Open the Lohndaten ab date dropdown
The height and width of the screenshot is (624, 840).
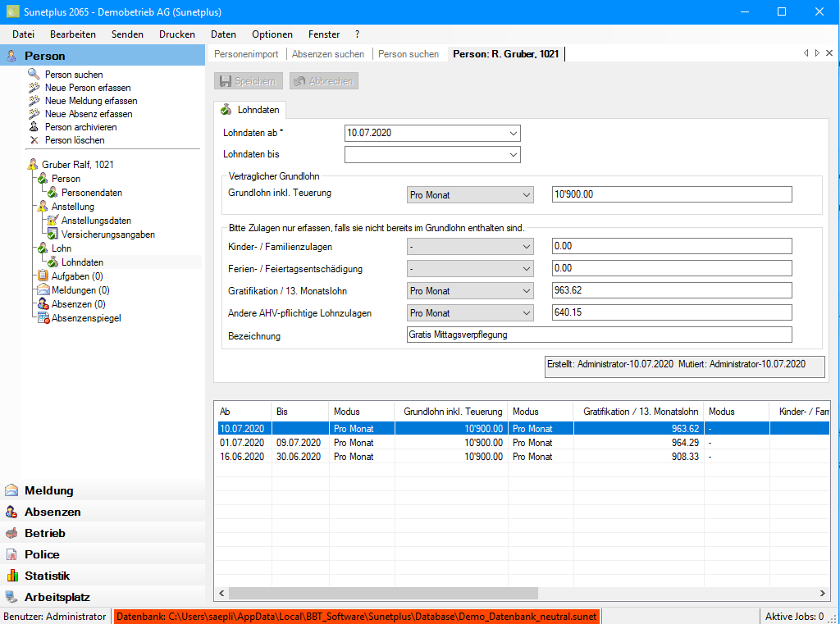tap(513, 133)
